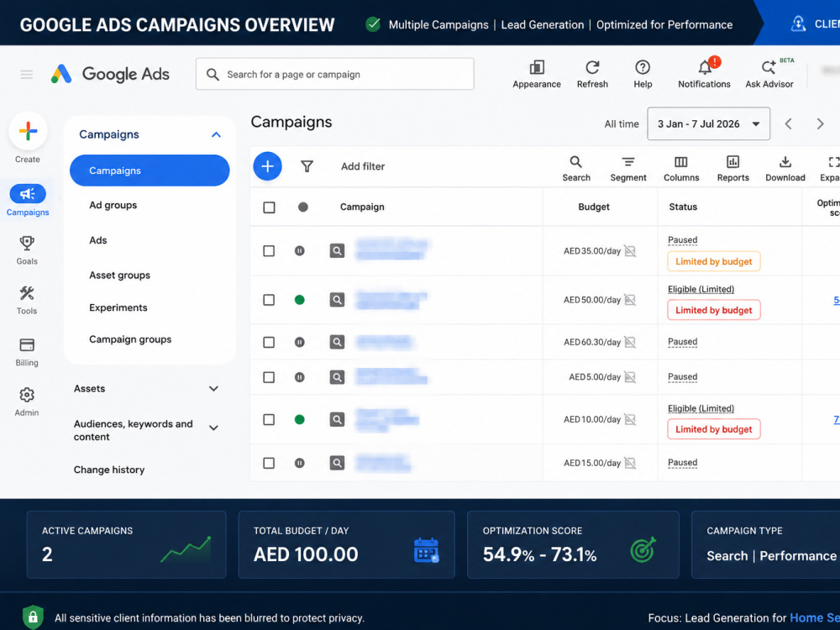Click budget icon beside AED 35.00/day

click(631, 251)
